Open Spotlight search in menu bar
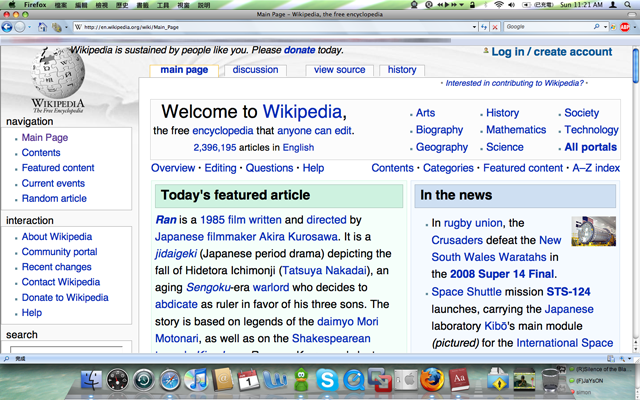 click(x=628, y=4)
